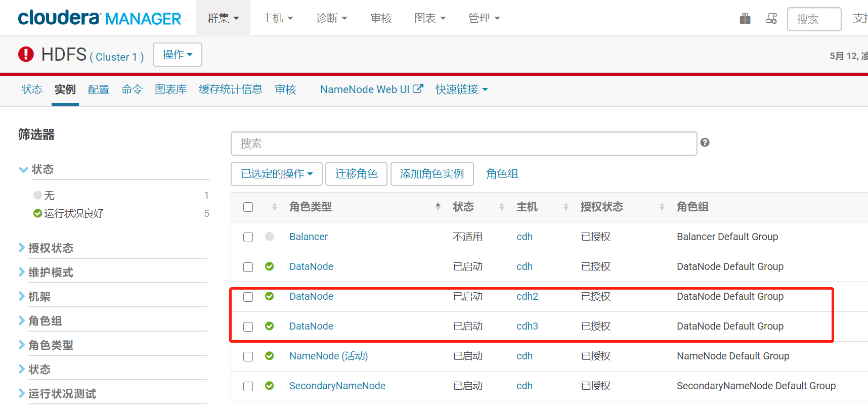Open the running commands icon beside search
Image resolution: width=868 pixels, height=415 pixels.
pos(771,19)
